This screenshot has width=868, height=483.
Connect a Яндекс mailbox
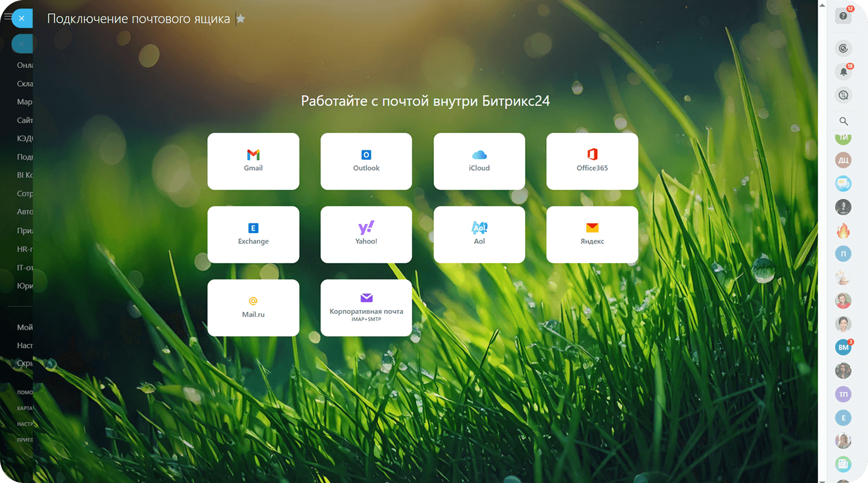pos(592,234)
